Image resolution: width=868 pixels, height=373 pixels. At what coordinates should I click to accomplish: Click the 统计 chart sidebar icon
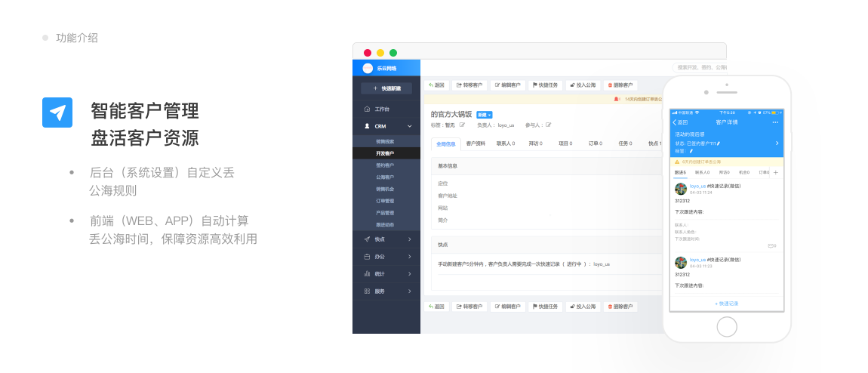[x=367, y=274]
